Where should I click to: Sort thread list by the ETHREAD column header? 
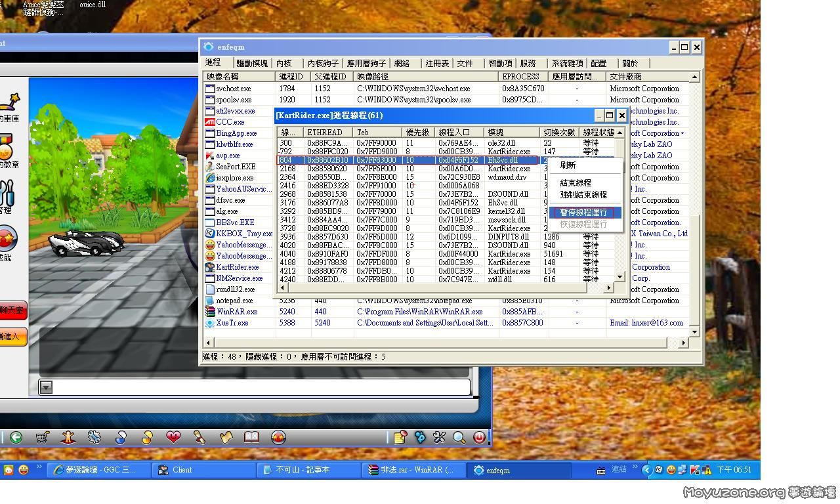[x=328, y=133]
